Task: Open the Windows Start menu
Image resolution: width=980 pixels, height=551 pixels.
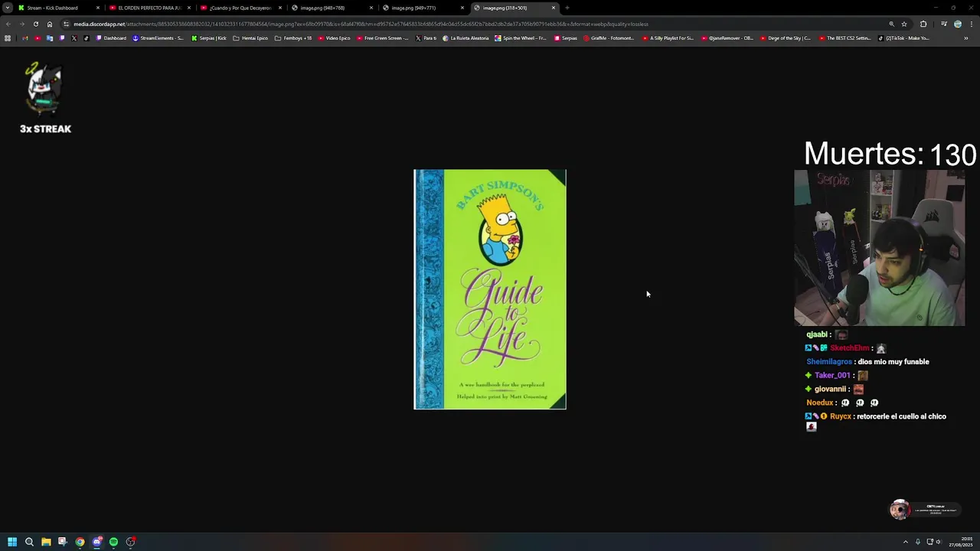Action: 12,542
